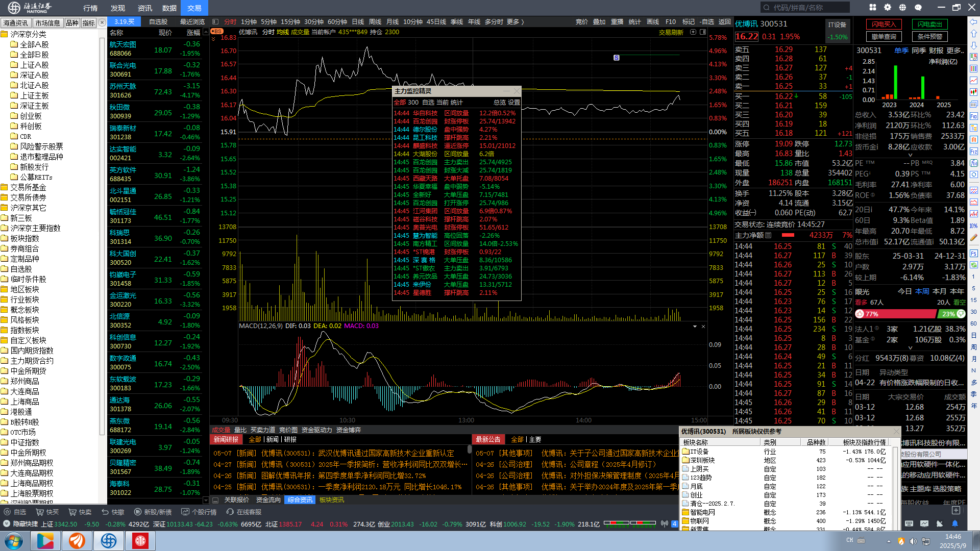Click the pencil drawing tool icon

974,237
